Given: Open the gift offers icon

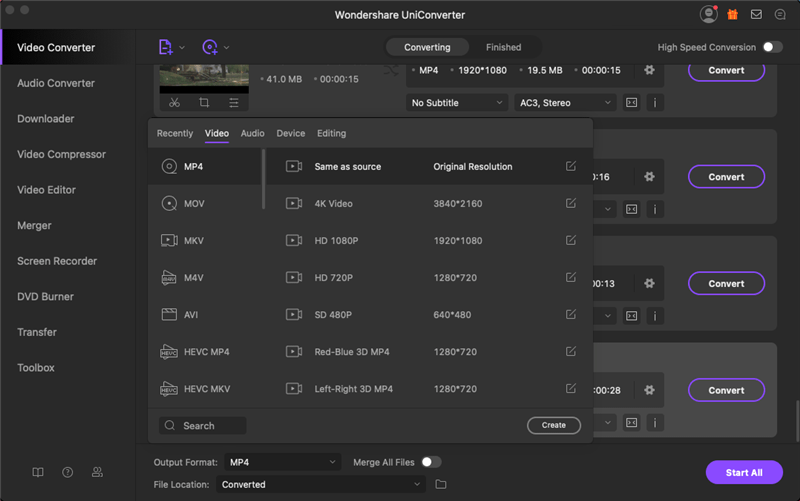Looking at the screenshot, I should click(x=733, y=14).
